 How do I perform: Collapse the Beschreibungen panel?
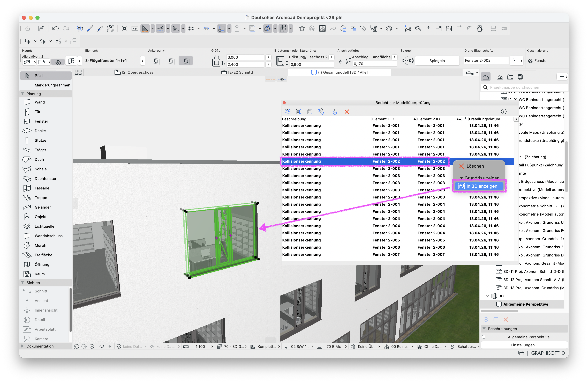point(484,329)
